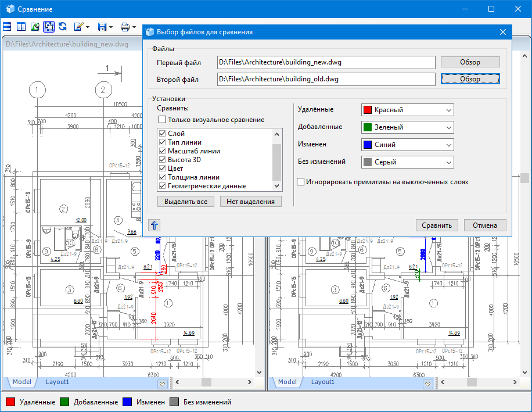Click the save floppy disk icon
Image resolution: width=532 pixels, height=412 pixels.
(102, 27)
